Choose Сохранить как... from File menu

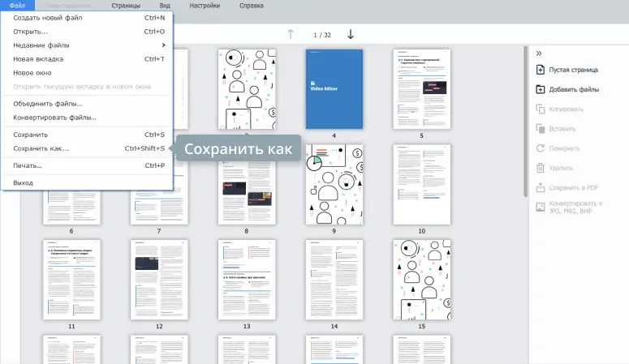[41, 148]
